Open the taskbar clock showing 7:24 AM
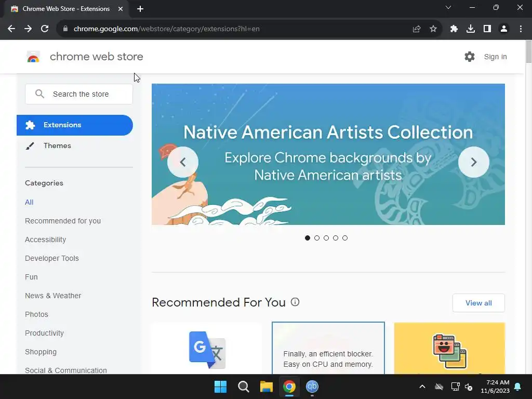The width and height of the screenshot is (532, 399). click(495, 387)
